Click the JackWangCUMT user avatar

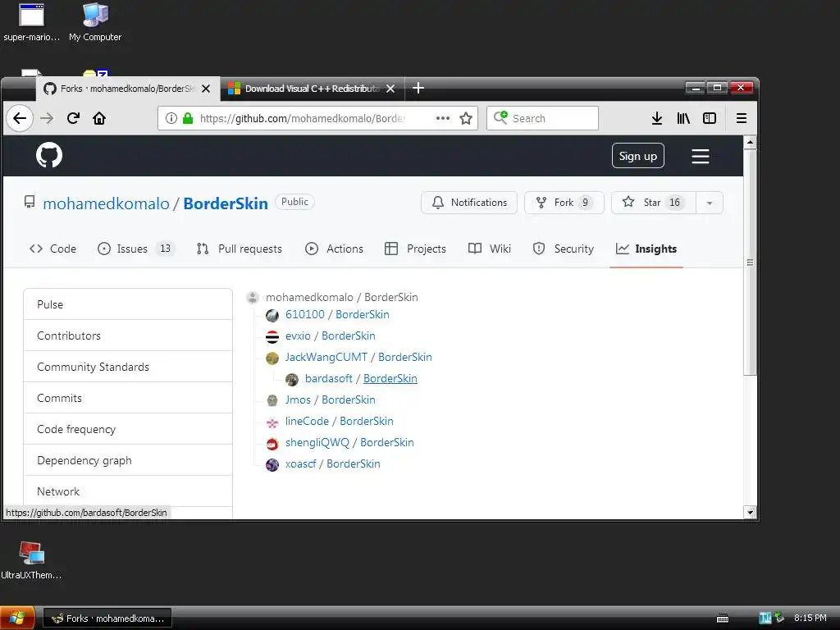[272, 358]
